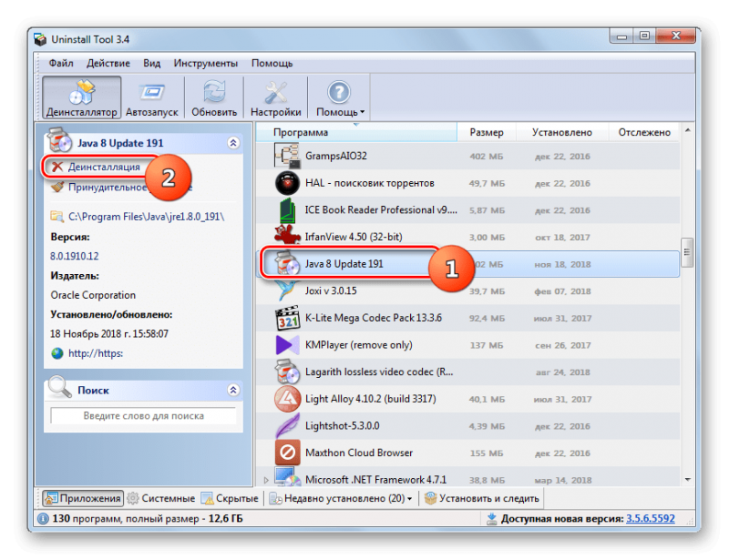Screen dimensions: 729x560
Task: Click the Java icon in details panel header
Action: click(x=59, y=140)
